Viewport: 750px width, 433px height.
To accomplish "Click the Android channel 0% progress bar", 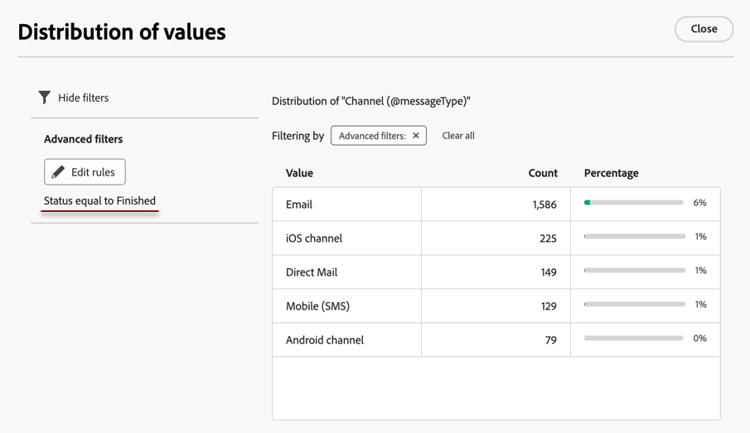I will point(633,339).
